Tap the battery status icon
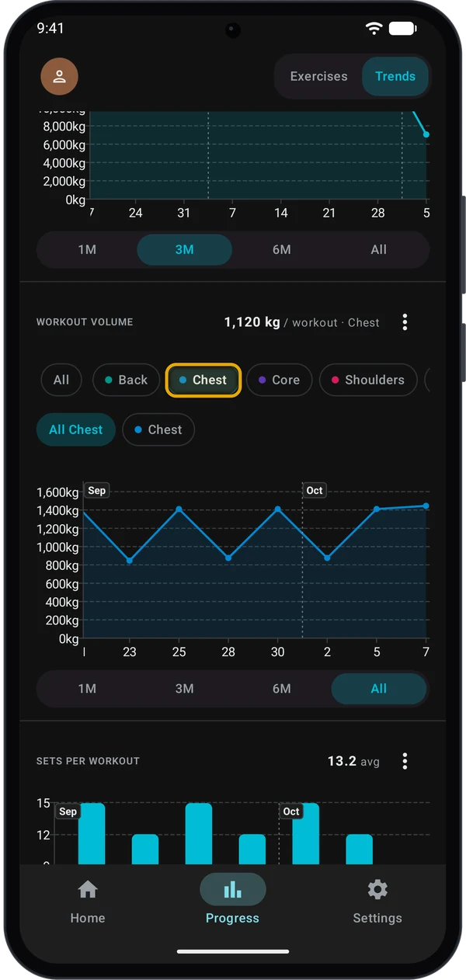 coord(403,28)
